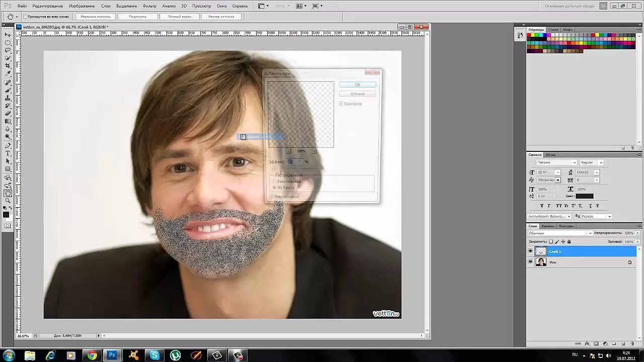Select the Eyedropper tool

click(8, 74)
